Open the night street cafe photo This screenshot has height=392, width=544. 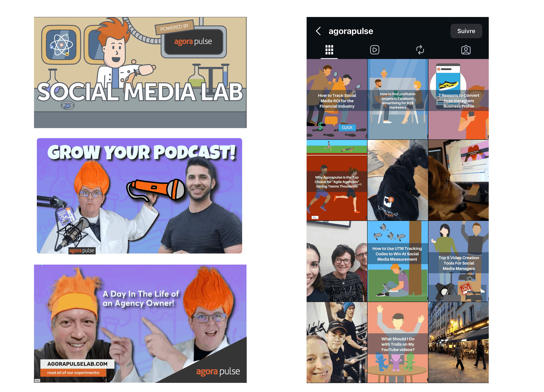pos(458,342)
